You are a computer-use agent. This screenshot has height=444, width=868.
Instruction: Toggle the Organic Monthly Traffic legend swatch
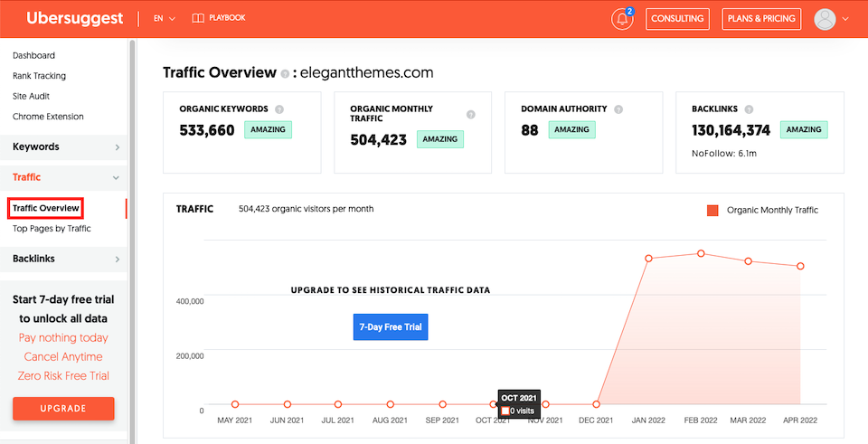click(712, 211)
